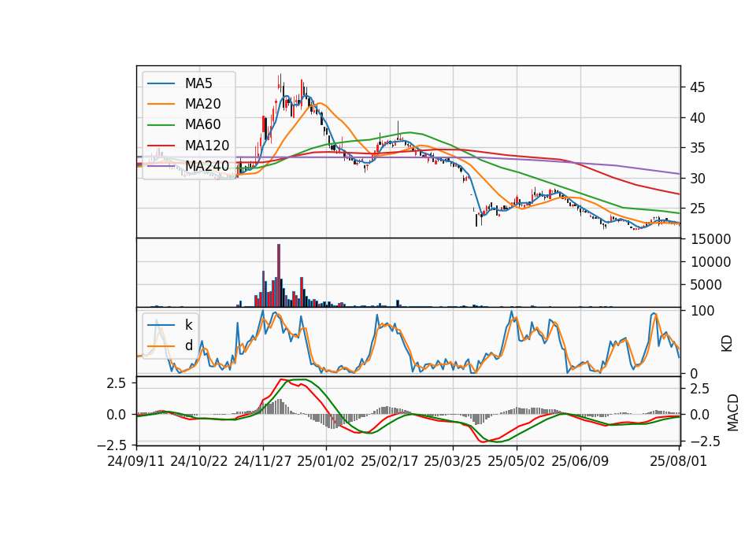
Task: Click the 25/01/02 date label
Action: click(x=326, y=461)
